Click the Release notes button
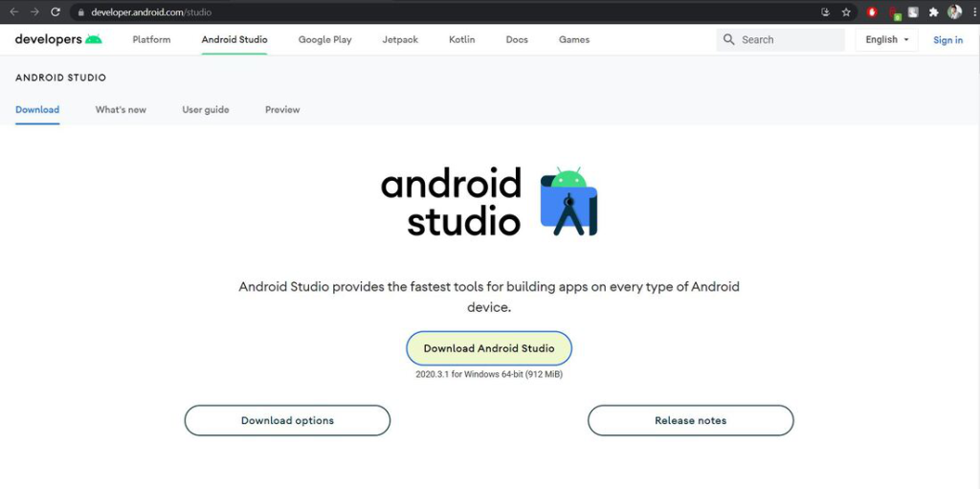This screenshot has width=980, height=489. click(x=690, y=420)
